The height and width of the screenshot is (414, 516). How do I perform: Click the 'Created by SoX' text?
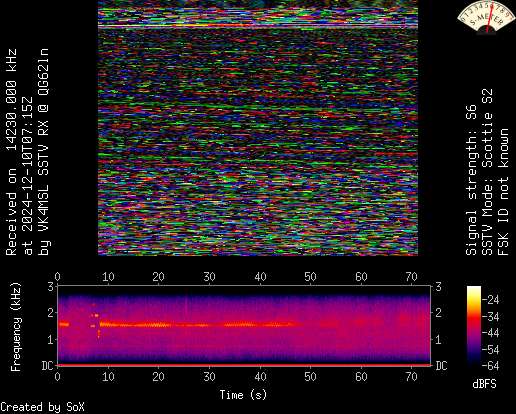pyautogui.click(x=42, y=407)
